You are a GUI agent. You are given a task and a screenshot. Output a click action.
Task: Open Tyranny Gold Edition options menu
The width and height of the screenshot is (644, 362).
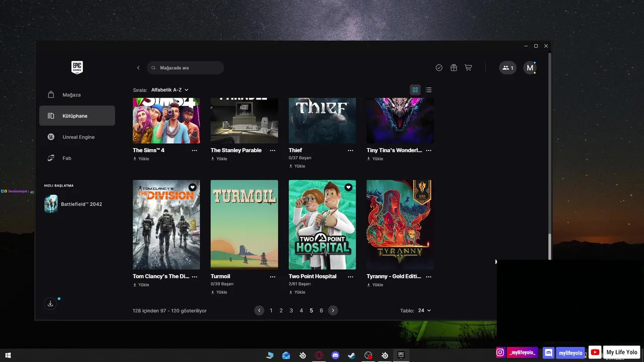[429, 277]
